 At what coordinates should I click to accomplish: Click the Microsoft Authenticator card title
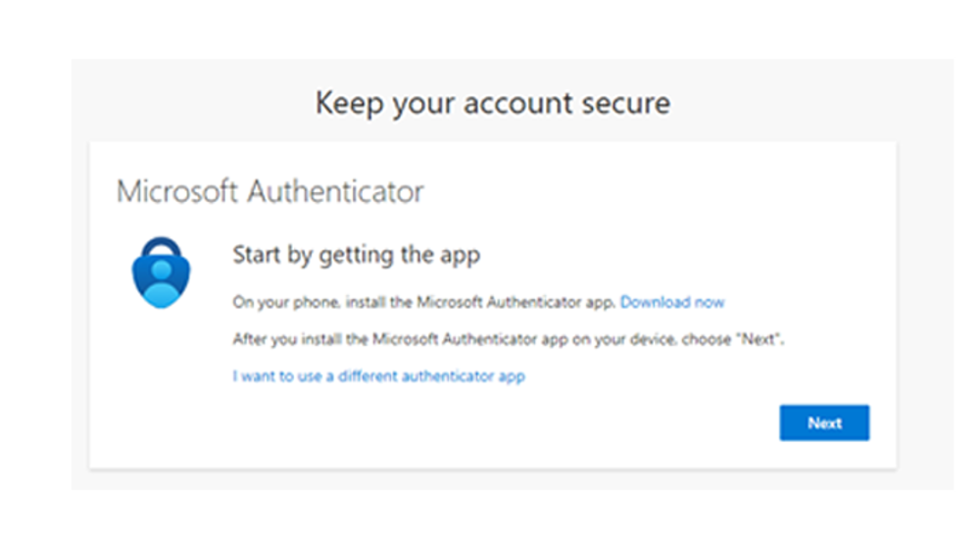[x=270, y=191]
